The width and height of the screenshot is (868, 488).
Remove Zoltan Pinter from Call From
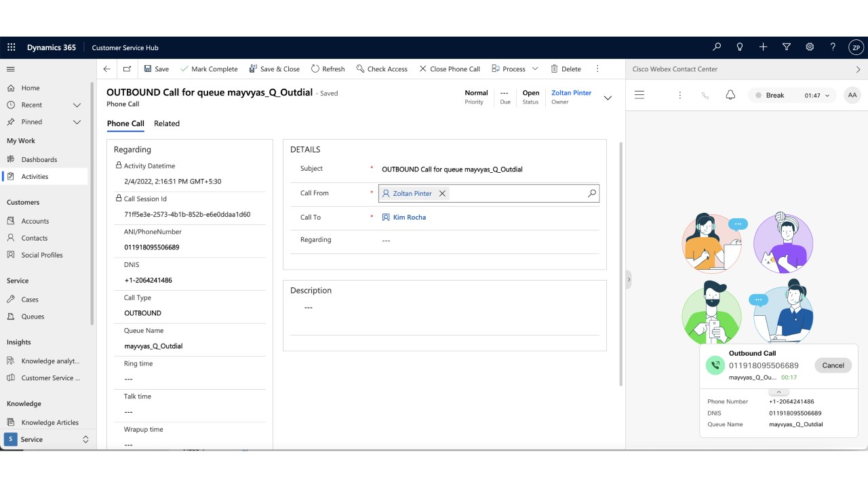pyautogui.click(x=442, y=194)
